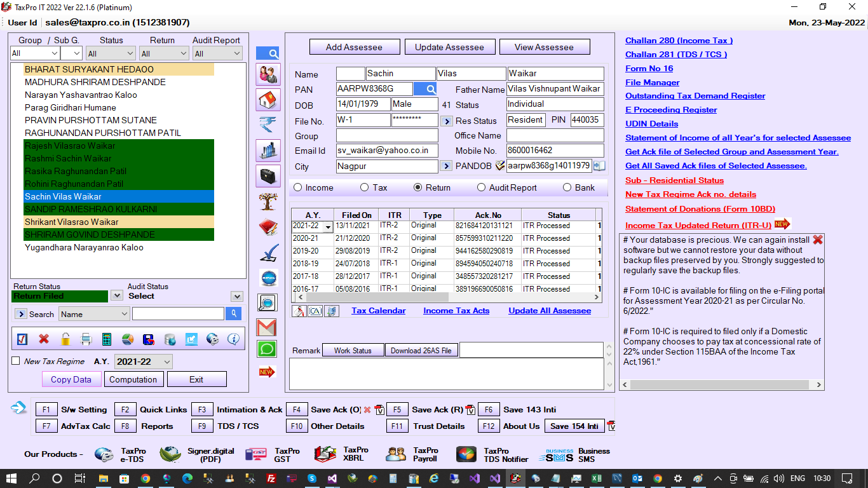This screenshot has height=488, width=868.
Task: Click the notice panel horizontal scrollbar
Action: pos(722,385)
